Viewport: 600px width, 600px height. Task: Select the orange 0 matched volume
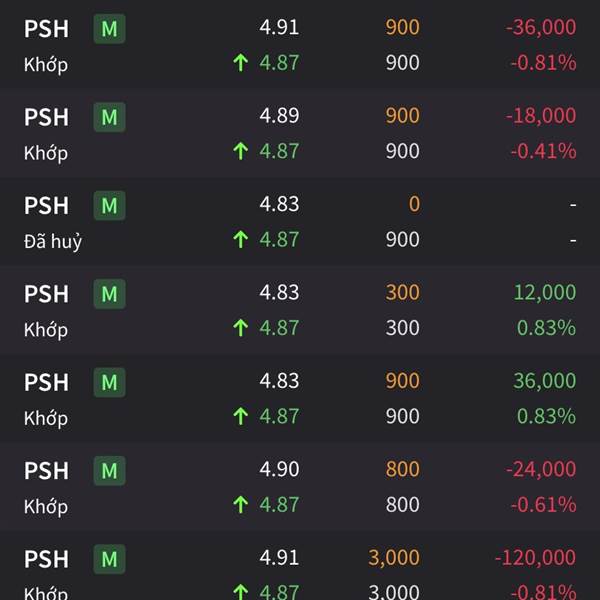click(x=414, y=204)
